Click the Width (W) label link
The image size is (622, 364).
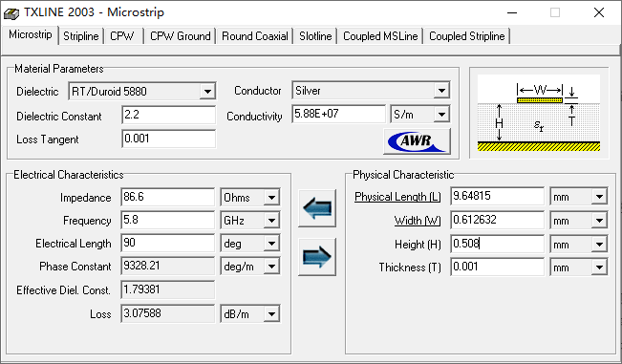coord(418,221)
